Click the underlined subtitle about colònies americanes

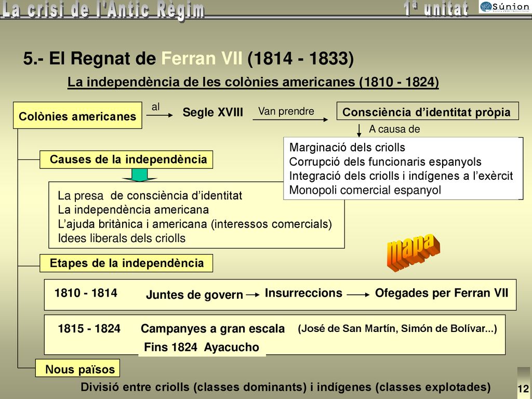tap(253, 82)
